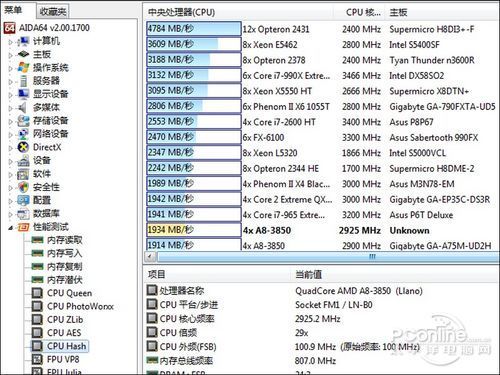Sort by CPU 核... column header

[x=359, y=12]
